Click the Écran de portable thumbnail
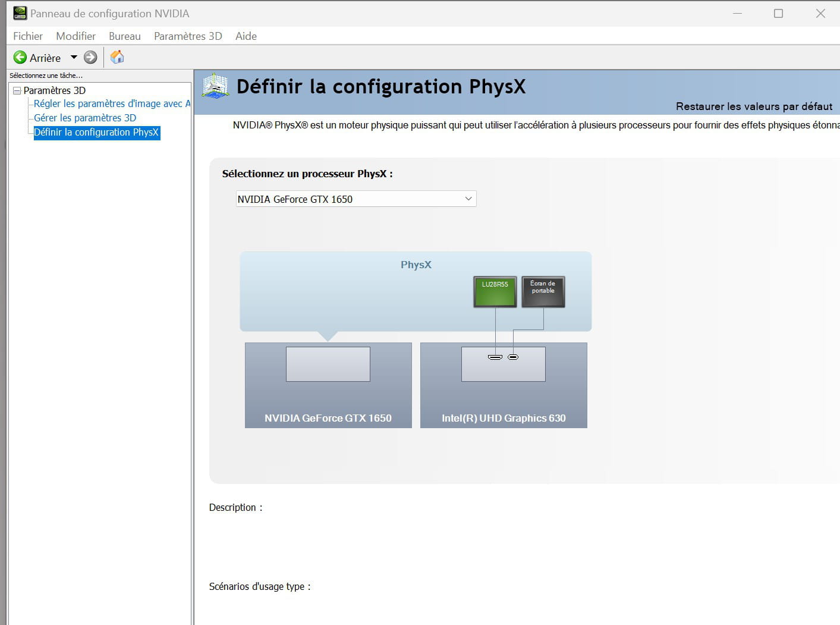 (x=543, y=292)
